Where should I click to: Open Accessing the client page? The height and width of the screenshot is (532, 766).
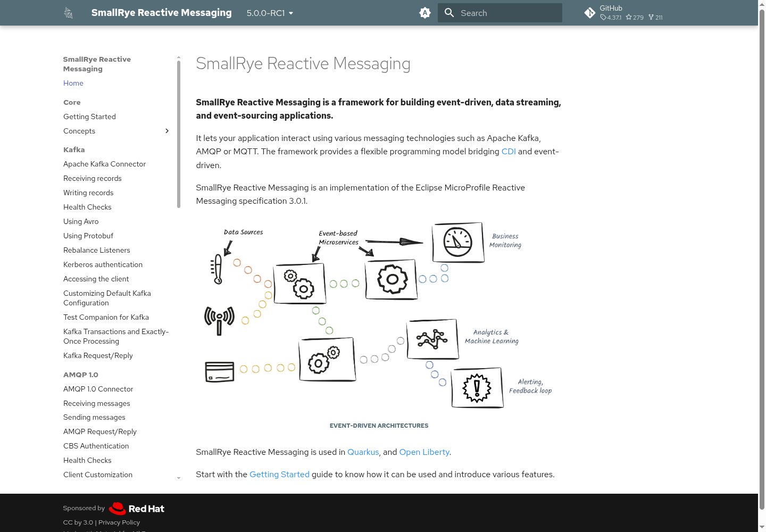pos(96,279)
